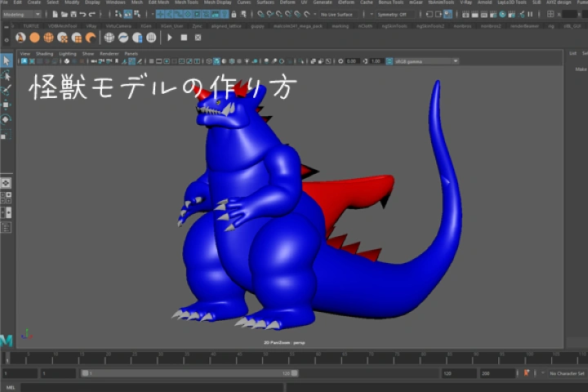Click the gray wireframe globe shelf icon

[x=109, y=38]
